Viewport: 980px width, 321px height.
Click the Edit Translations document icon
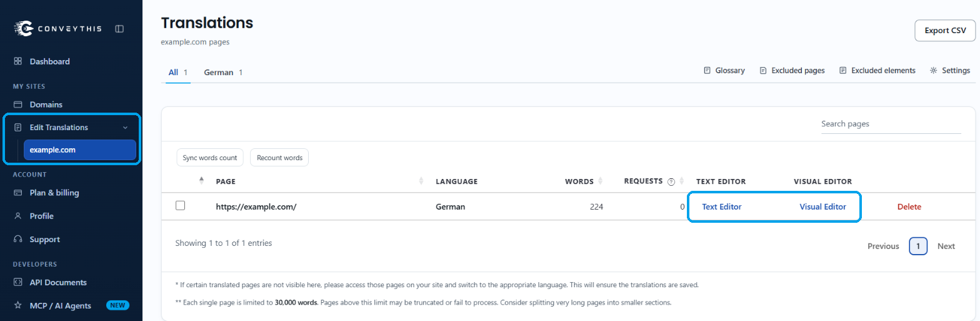17,127
